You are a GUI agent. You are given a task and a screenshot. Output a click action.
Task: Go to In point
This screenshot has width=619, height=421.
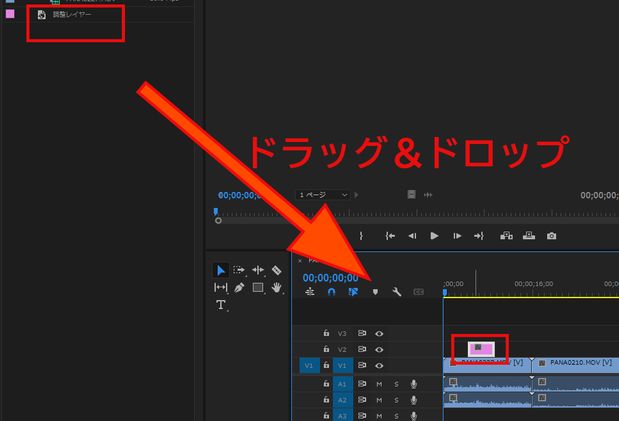[x=390, y=236]
